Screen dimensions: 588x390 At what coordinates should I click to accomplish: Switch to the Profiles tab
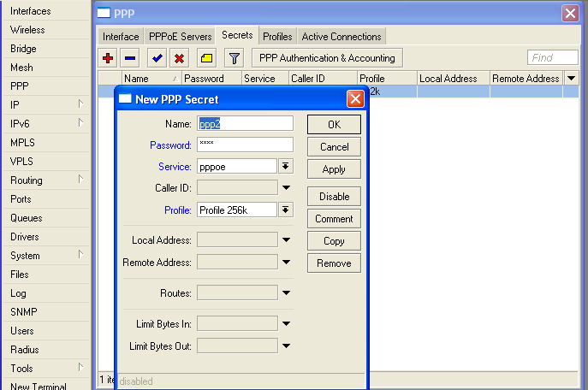pos(277,36)
